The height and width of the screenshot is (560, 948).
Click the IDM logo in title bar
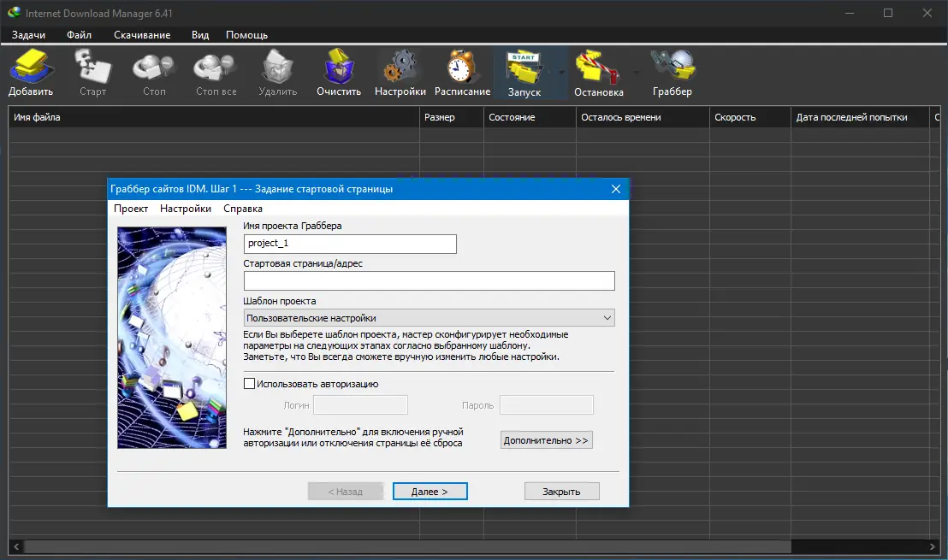[x=14, y=13]
